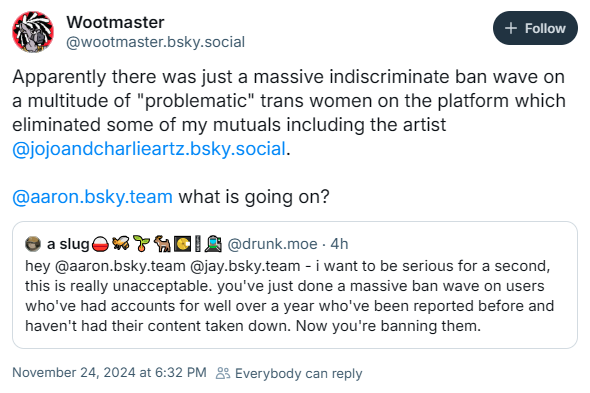Click the people icon beside reply setting
This screenshot has width=590, height=393.
(x=223, y=373)
